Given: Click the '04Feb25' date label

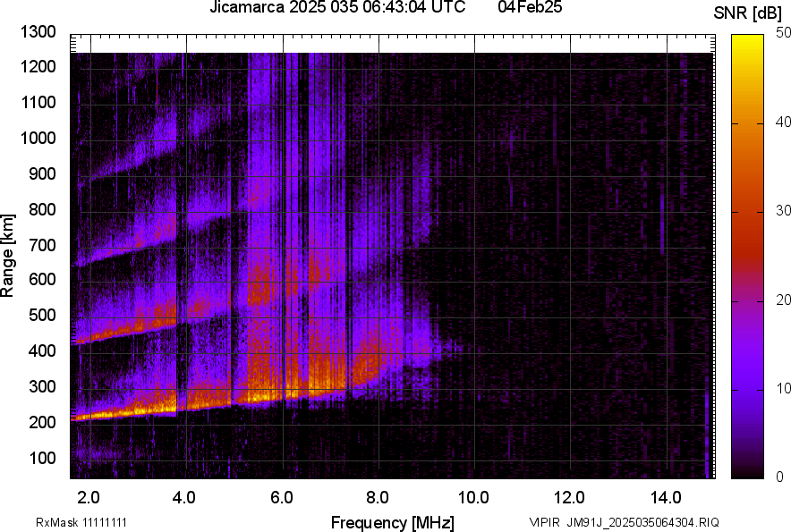Looking at the screenshot, I should (524, 8).
